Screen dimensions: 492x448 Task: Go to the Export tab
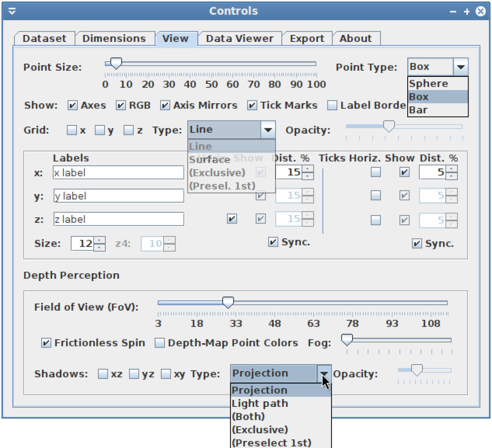coord(307,39)
